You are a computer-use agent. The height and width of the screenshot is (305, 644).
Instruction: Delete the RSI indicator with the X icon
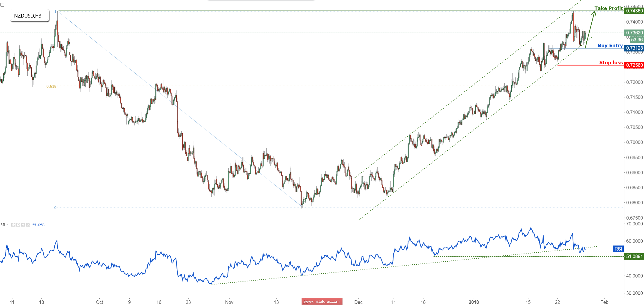coord(28,225)
